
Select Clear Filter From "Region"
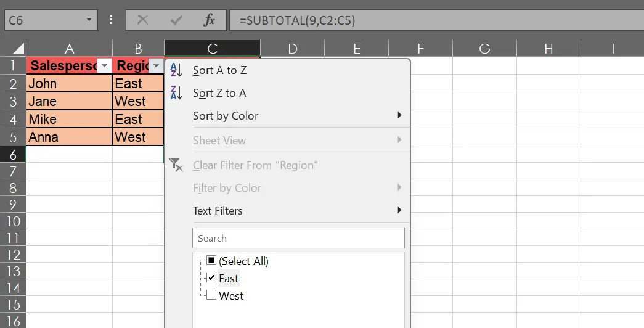[x=288, y=165]
